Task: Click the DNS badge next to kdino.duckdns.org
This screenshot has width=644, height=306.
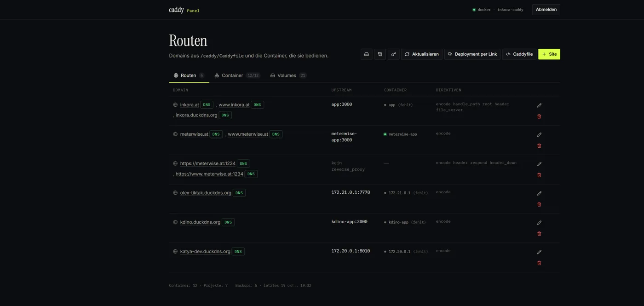Action: (x=228, y=222)
